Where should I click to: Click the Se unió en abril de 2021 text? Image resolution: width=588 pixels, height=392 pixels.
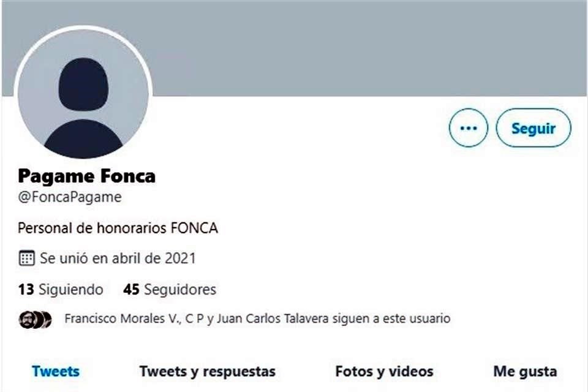click(x=117, y=258)
